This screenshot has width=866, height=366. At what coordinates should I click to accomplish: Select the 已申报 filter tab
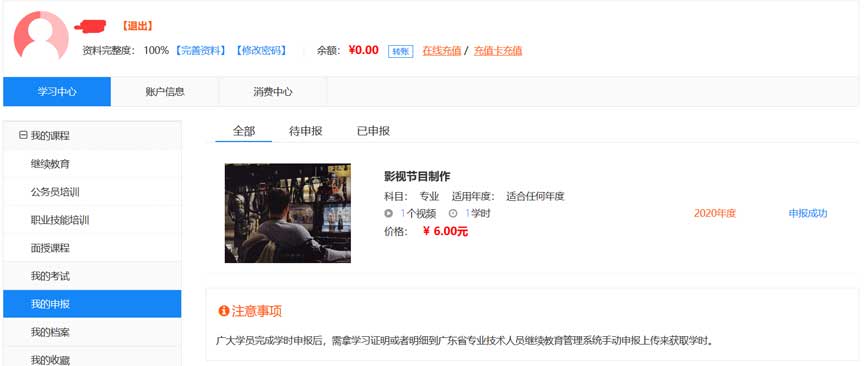pos(373,131)
